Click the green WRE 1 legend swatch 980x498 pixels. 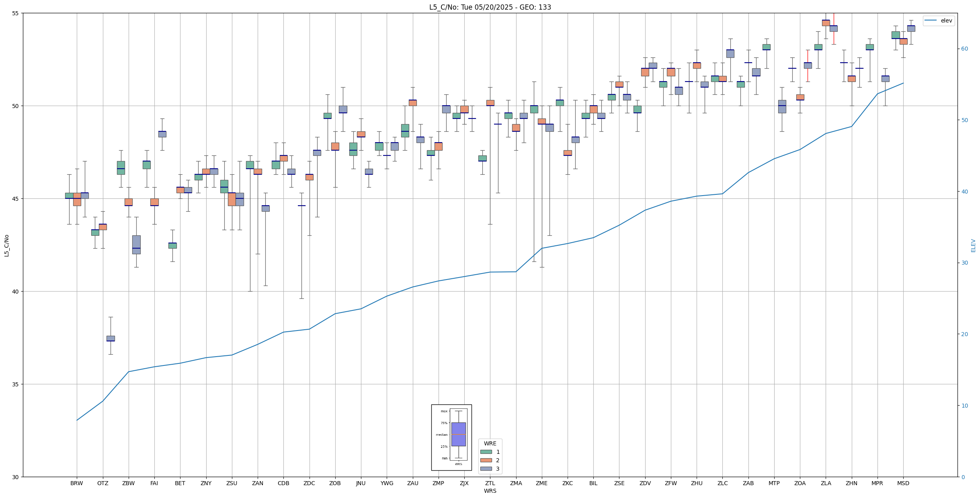pyautogui.click(x=486, y=452)
